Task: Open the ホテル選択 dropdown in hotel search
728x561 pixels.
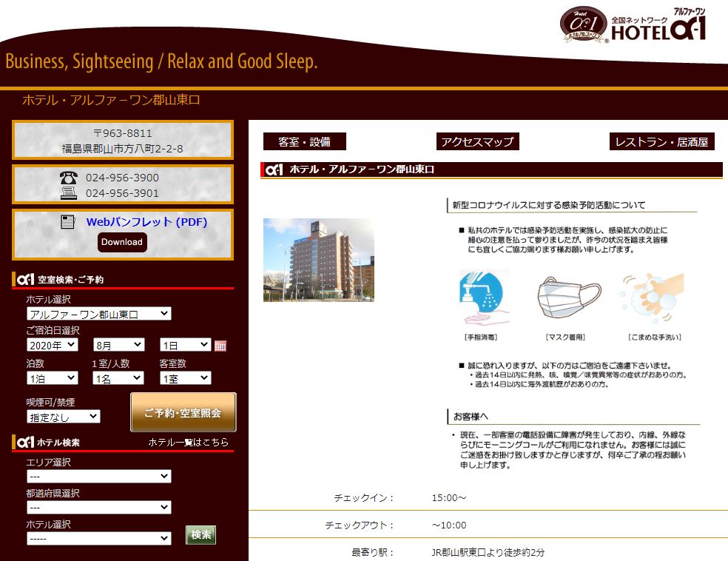Action: tap(99, 538)
